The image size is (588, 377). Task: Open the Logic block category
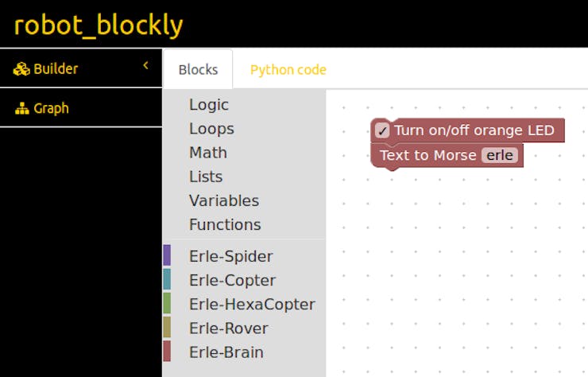tap(209, 104)
